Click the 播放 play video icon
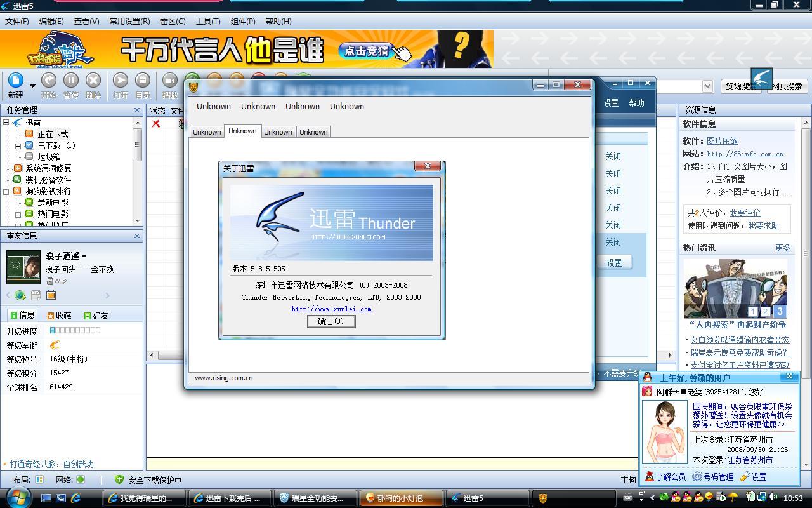Image resolution: width=812 pixels, height=508 pixels. coord(169,81)
